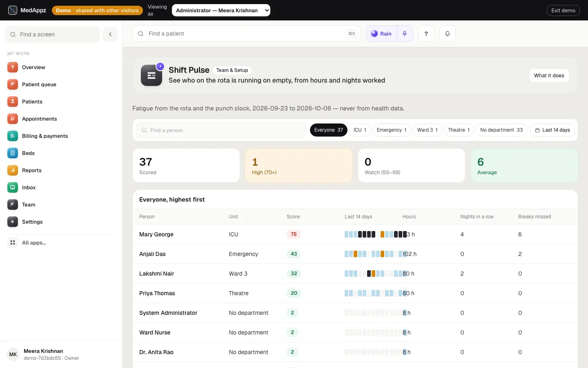Image resolution: width=588 pixels, height=368 pixels.
Task: Filter by Emergency department chip
Action: (x=392, y=130)
